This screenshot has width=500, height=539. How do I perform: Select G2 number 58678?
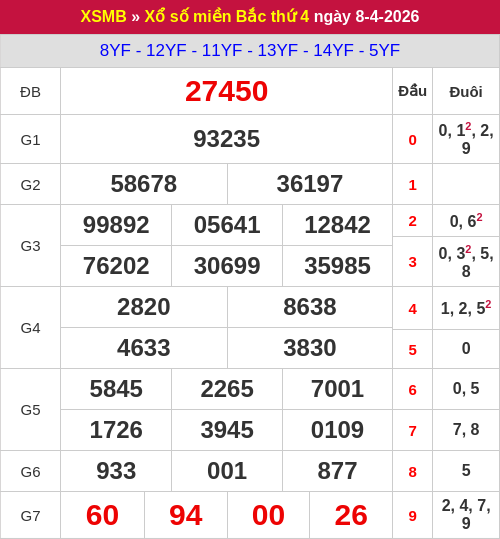tap(144, 184)
